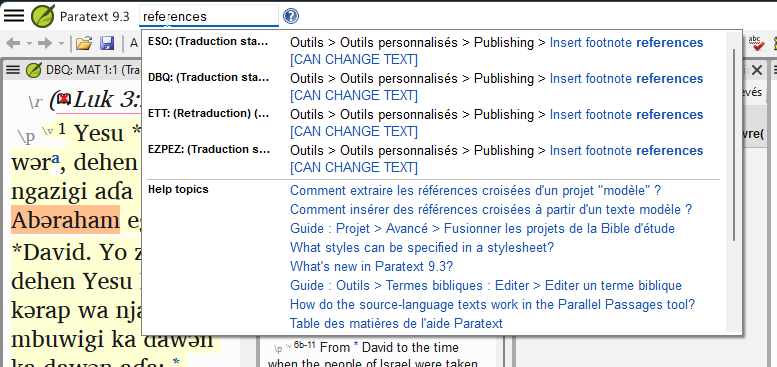
Task: Go back with the left arrow
Action: [13, 44]
